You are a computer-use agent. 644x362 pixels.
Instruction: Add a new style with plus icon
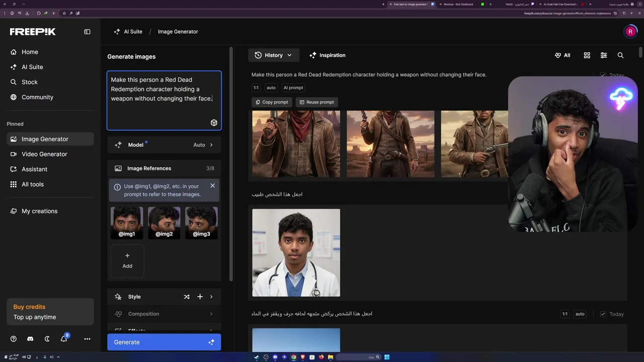(x=200, y=297)
